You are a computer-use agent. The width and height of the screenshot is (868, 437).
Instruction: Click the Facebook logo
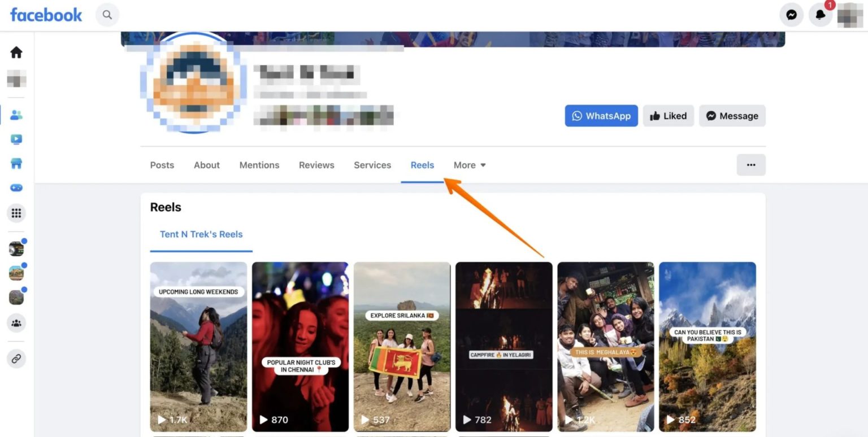point(46,15)
